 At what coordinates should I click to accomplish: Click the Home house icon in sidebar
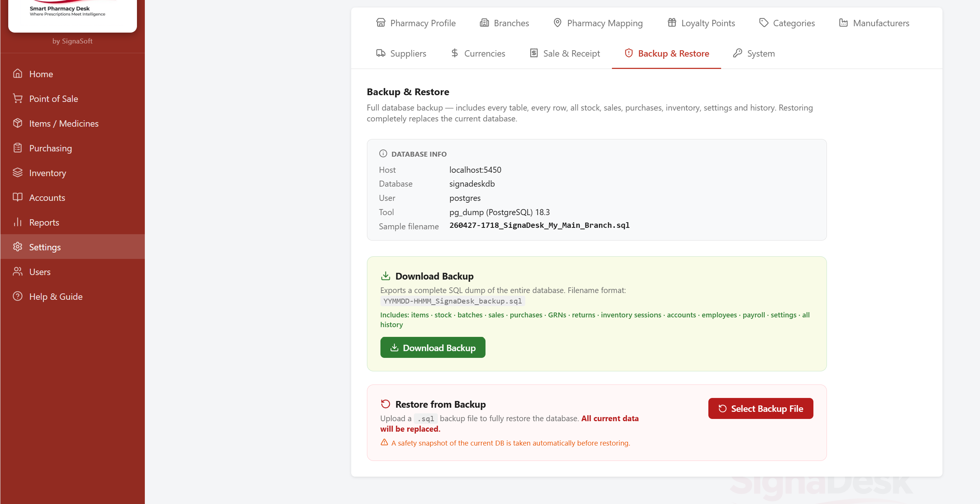18,73
